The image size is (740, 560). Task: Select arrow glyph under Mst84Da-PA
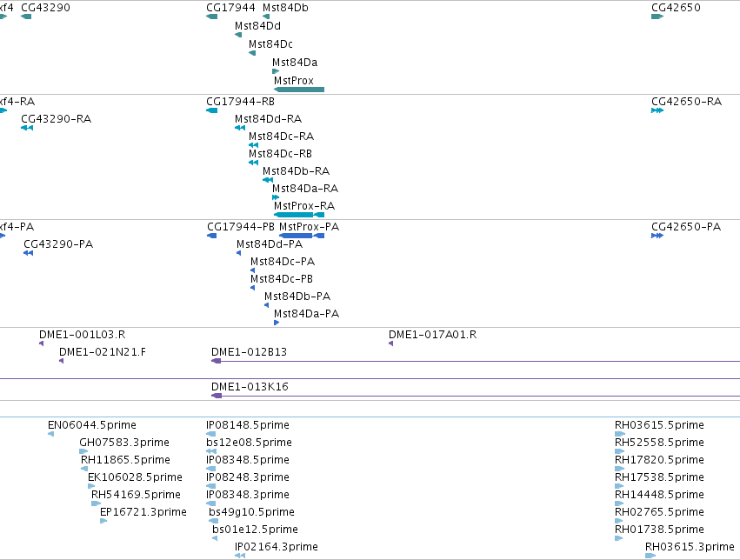pos(277,323)
